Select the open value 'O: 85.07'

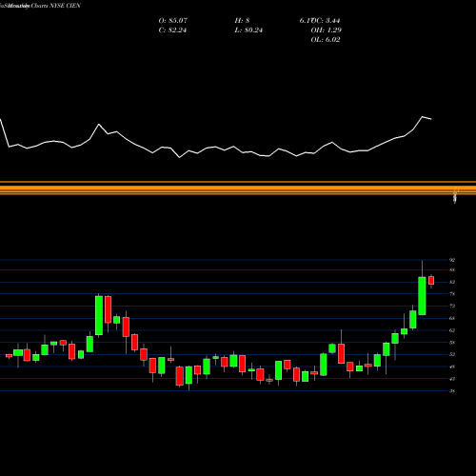(x=173, y=21)
